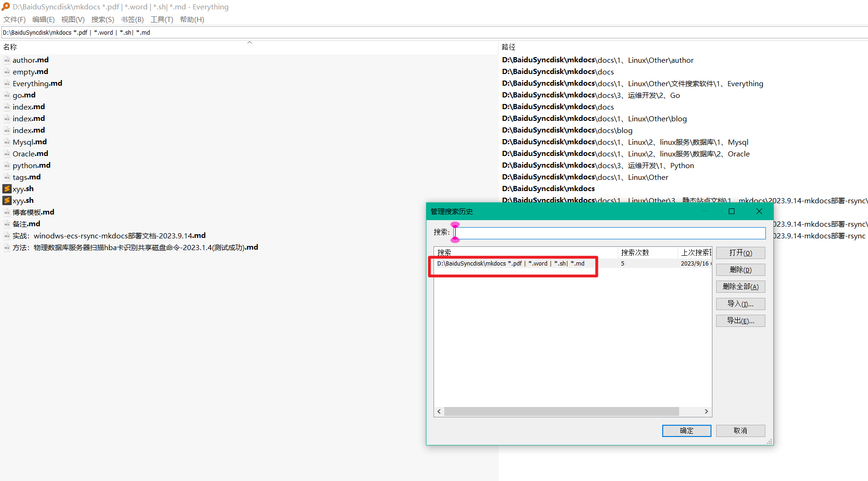868x481 pixels.
Task: Select the tags.md file icon
Action: pos(7,177)
